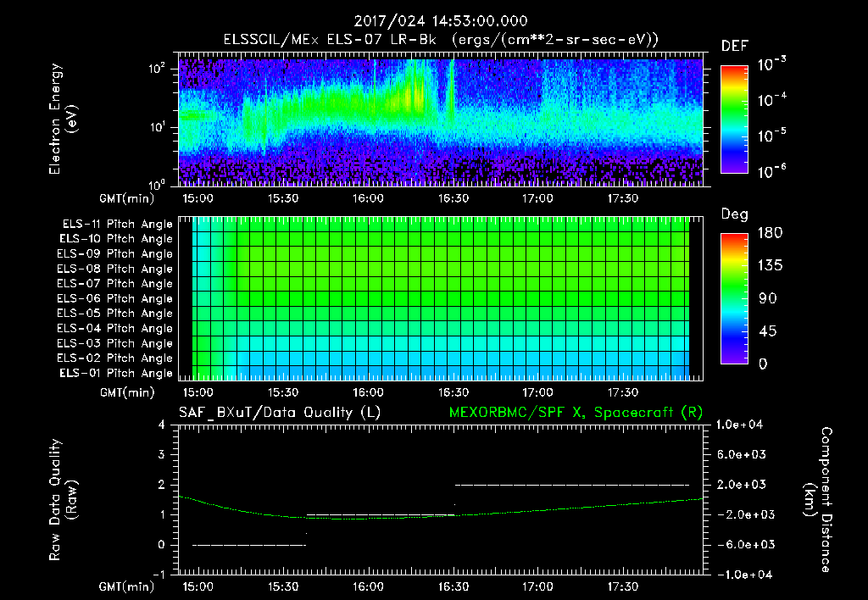Click the 10^-5 tick on DEF scale

(772, 136)
